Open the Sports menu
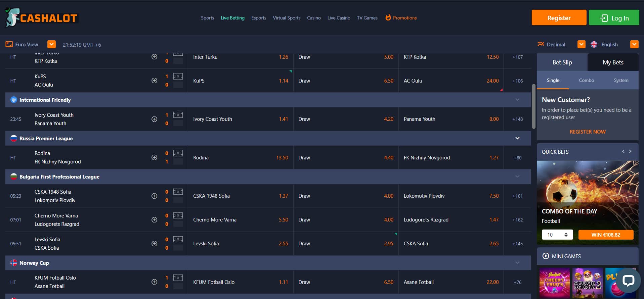Image resolution: width=644 pixels, height=299 pixels. click(207, 18)
